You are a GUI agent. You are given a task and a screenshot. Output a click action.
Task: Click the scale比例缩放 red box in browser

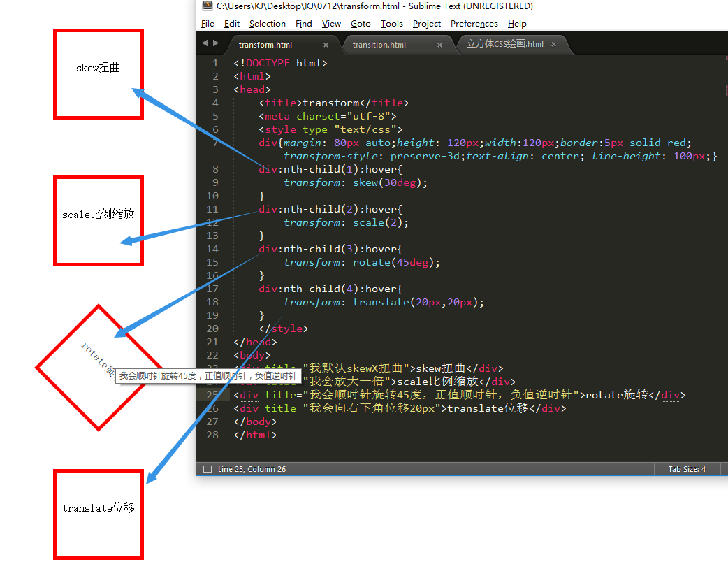(99, 221)
